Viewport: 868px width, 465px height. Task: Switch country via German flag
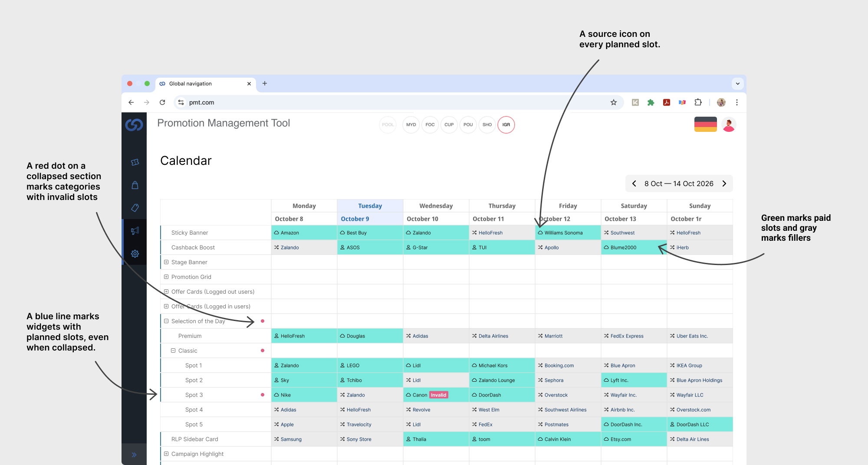[x=706, y=124]
